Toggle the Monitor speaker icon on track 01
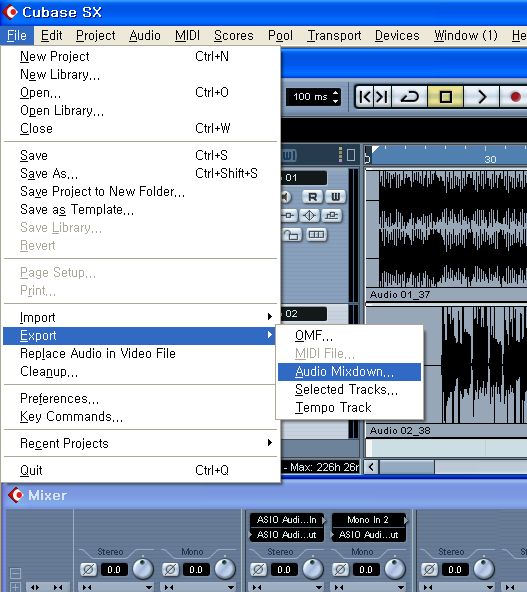The width and height of the screenshot is (527, 592). tap(286, 197)
